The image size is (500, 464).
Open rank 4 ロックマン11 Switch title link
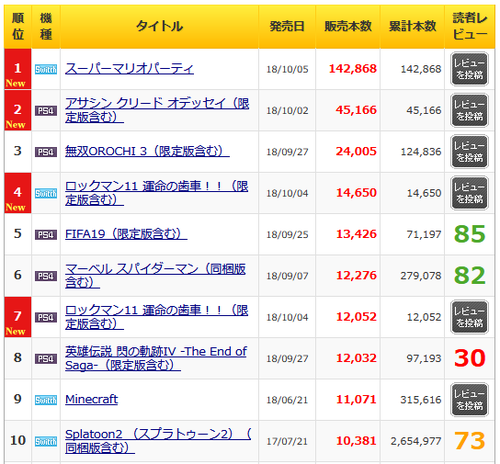click(x=157, y=193)
